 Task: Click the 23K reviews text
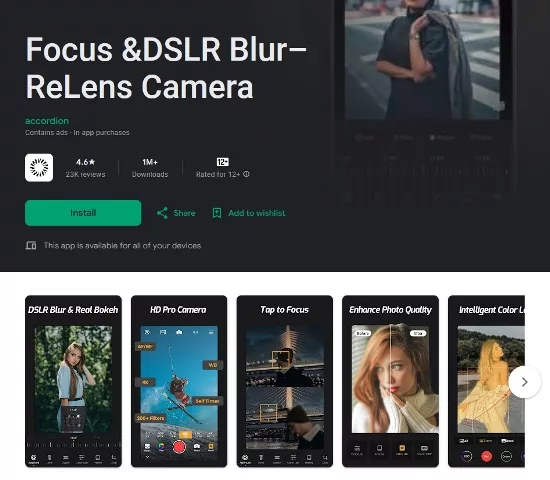(85, 174)
